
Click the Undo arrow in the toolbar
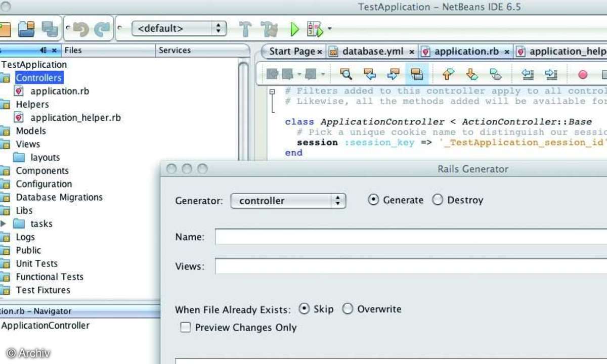click(80, 29)
